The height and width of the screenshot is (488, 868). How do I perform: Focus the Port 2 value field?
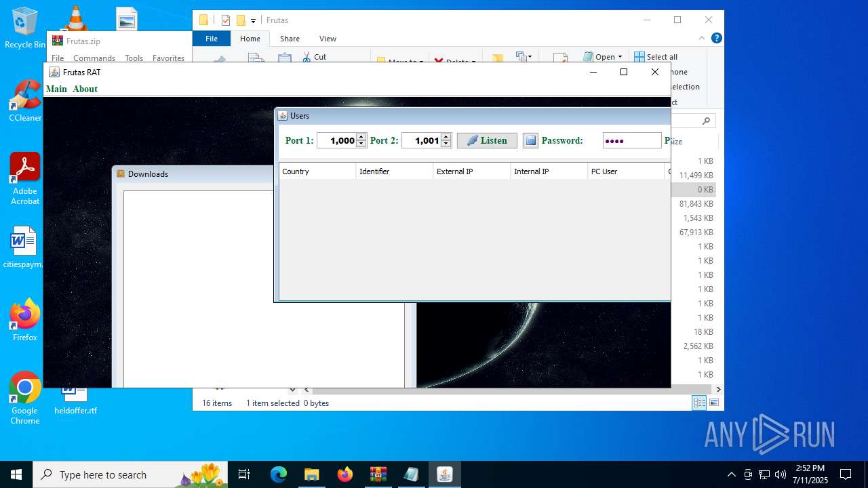tap(421, 140)
